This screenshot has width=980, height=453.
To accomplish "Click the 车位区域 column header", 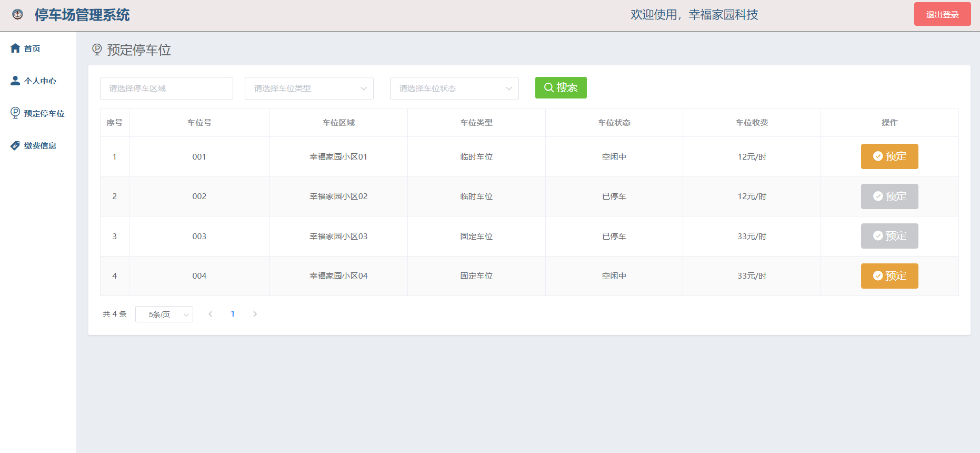I will tap(338, 123).
